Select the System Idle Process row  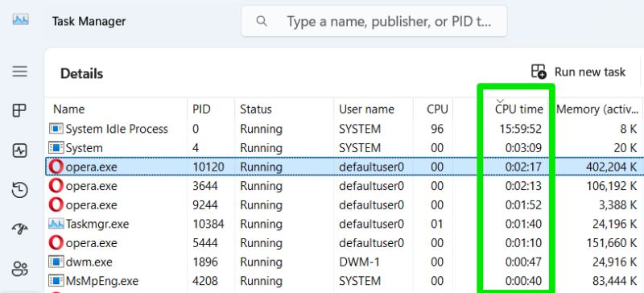click(x=345, y=129)
